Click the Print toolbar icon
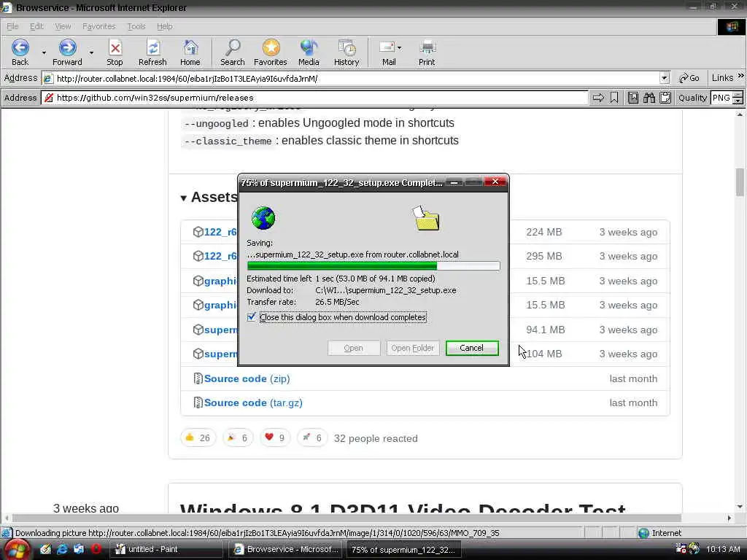This screenshot has width=747, height=560. pos(427,48)
